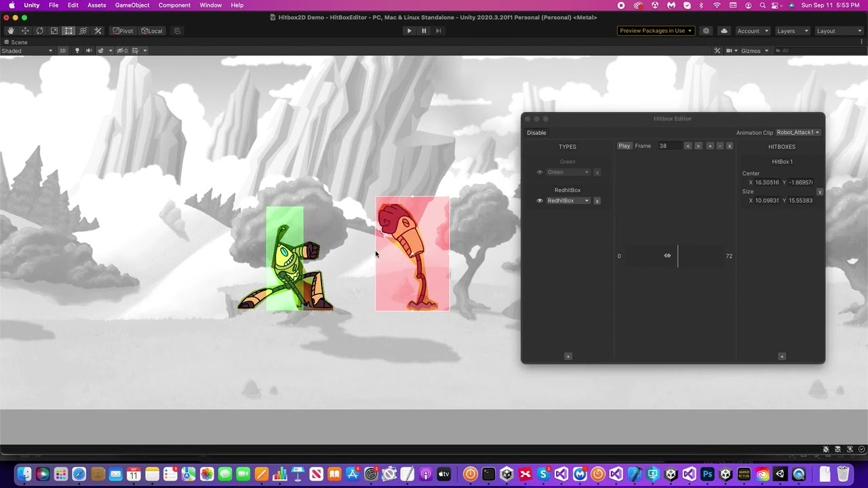This screenshot has height=488, width=868.
Task: Click the grid snapping icon
Action: pyautogui.click(x=177, y=30)
